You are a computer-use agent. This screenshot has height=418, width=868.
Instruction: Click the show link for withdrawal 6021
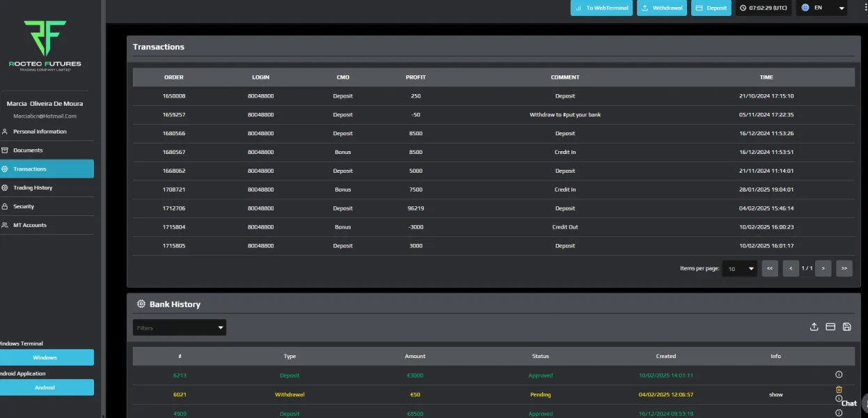coord(775,394)
